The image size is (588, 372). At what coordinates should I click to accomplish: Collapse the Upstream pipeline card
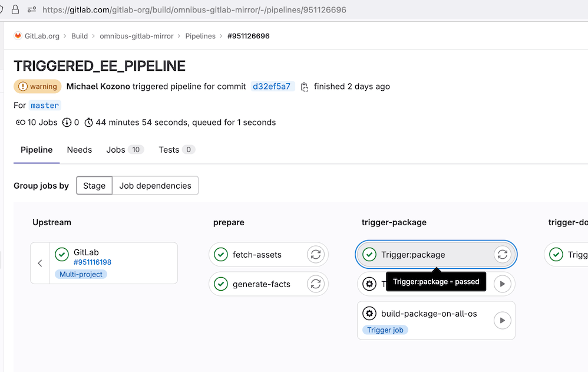coord(39,263)
